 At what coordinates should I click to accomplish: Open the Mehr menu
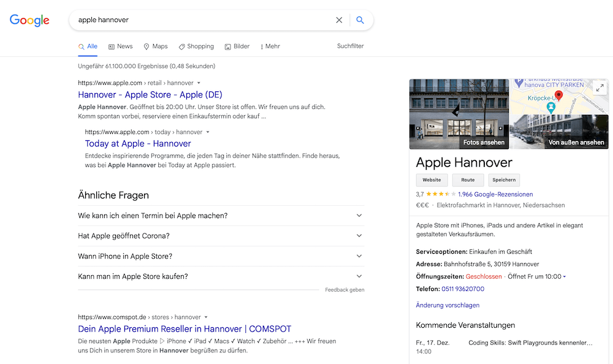(x=270, y=46)
